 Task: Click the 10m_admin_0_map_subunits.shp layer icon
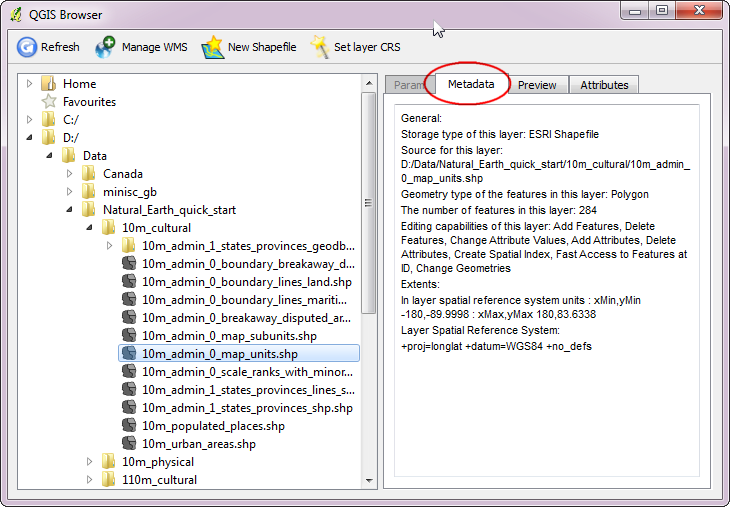(129, 336)
